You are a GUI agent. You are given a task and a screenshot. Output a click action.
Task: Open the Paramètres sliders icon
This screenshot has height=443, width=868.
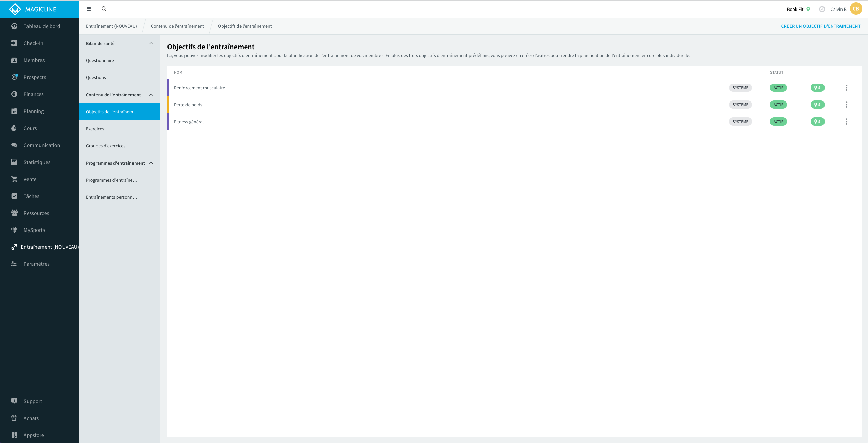pyautogui.click(x=14, y=264)
